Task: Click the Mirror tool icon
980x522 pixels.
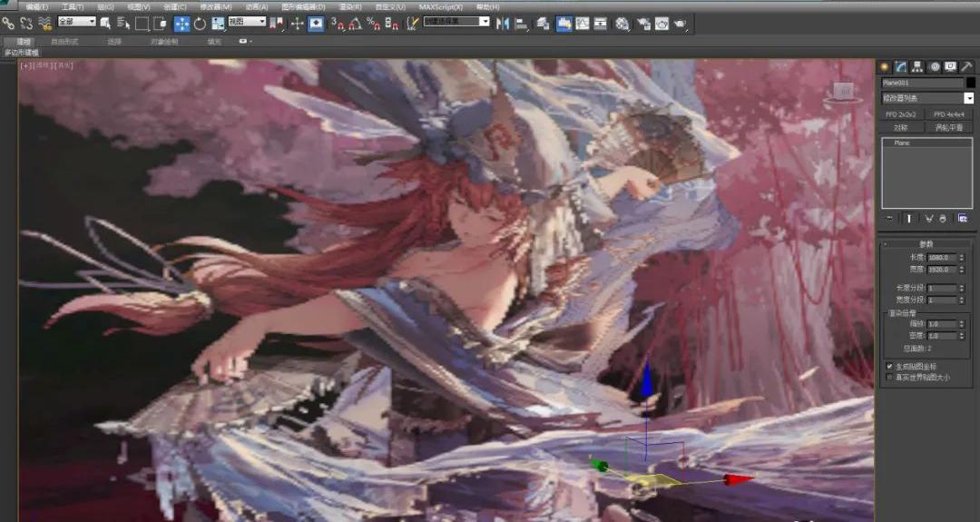Action: [x=503, y=24]
